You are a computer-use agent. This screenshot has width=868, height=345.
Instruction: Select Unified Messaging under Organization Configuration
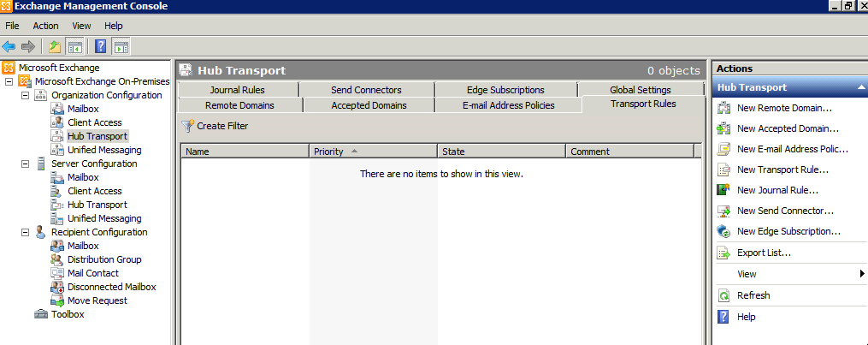point(104,150)
